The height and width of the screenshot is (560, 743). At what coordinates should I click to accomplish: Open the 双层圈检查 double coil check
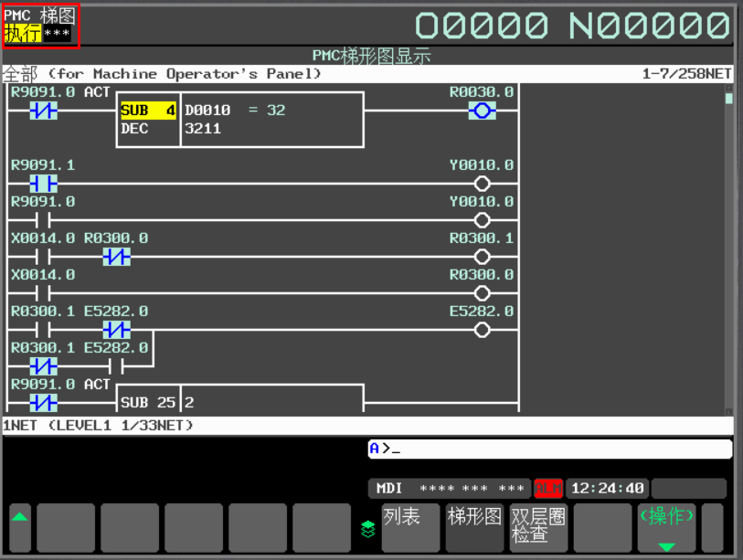tap(538, 527)
